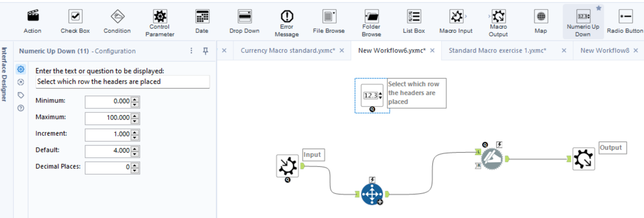The width and height of the screenshot is (644, 218).
Task: Select the Dynamic Rename tool on canvas
Action: [x=492, y=159]
